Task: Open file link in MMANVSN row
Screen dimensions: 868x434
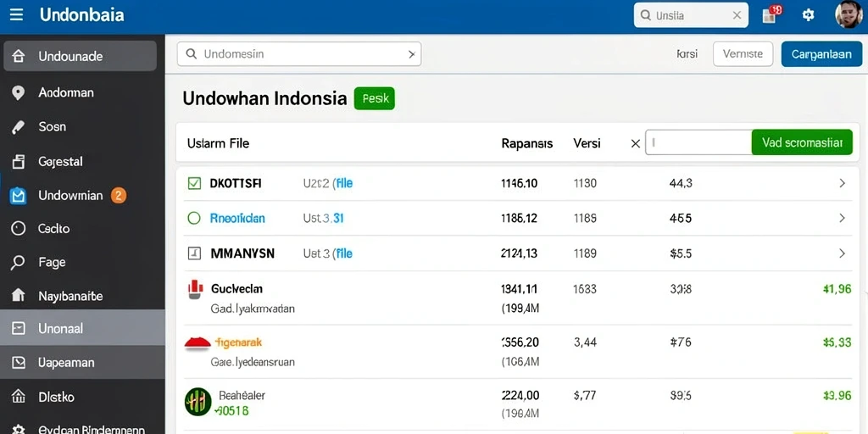Action: click(x=344, y=253)
